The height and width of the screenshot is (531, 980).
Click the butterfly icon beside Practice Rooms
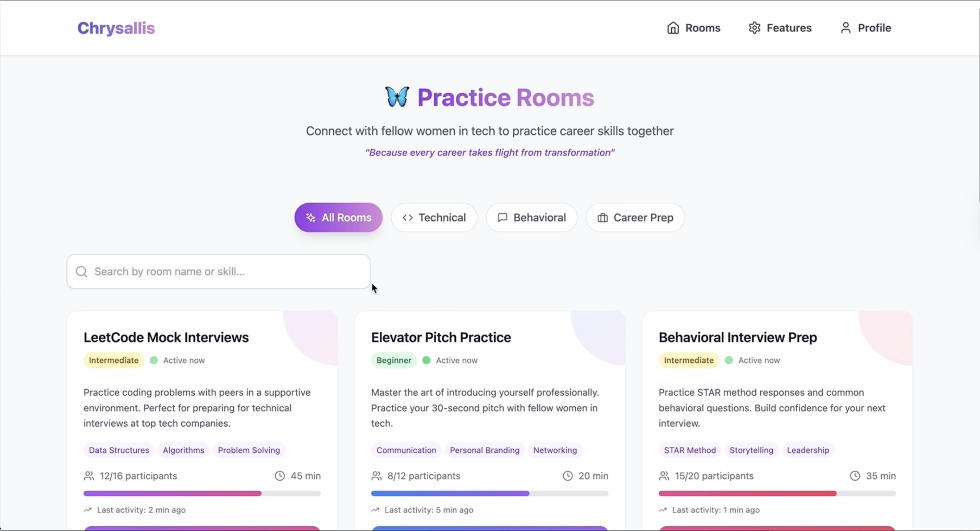click(397, 97)
